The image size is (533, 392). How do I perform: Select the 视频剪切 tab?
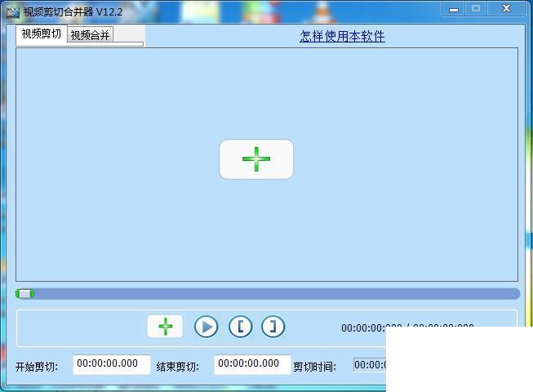coord(41,33)
